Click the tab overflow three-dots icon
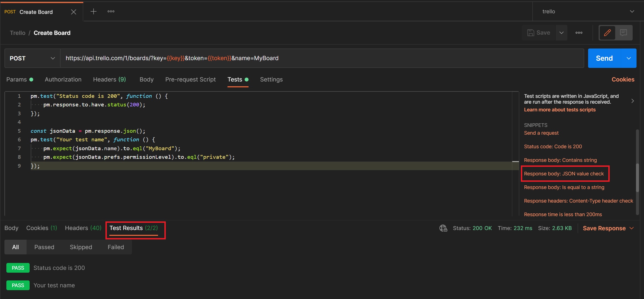 (111, 11)
